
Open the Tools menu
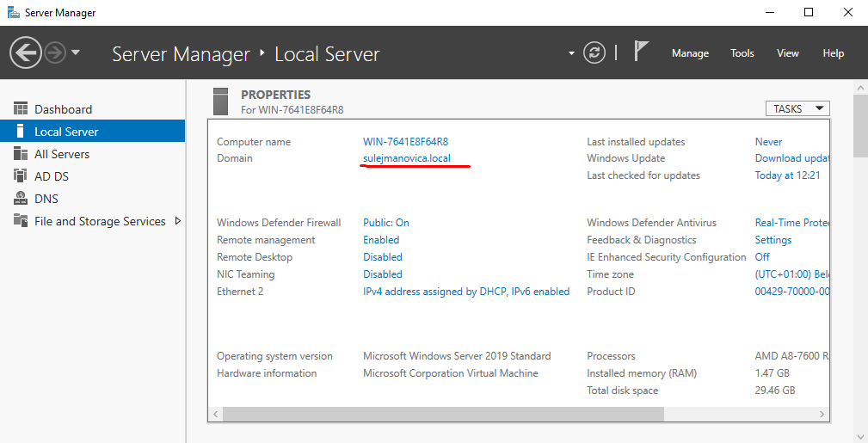pos(742,53)
